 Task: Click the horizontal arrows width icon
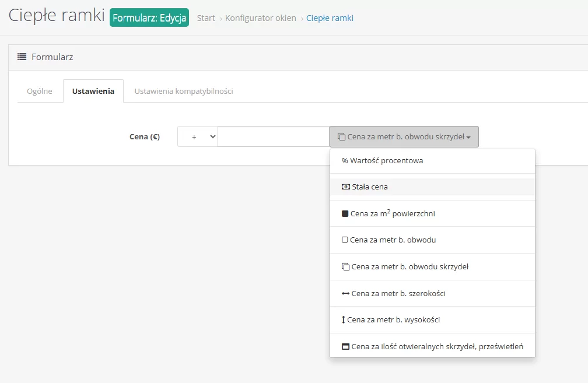pos(345,294)
